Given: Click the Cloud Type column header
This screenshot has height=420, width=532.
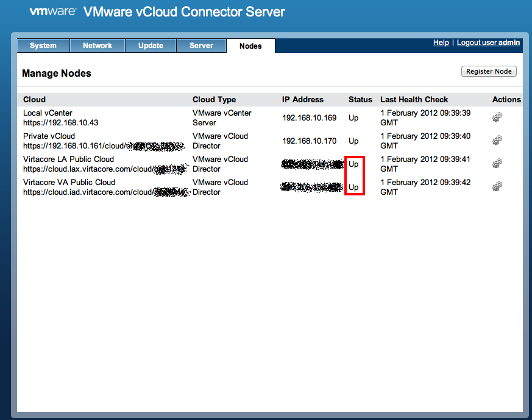Looking at the screenshot, I should [214, 99].
